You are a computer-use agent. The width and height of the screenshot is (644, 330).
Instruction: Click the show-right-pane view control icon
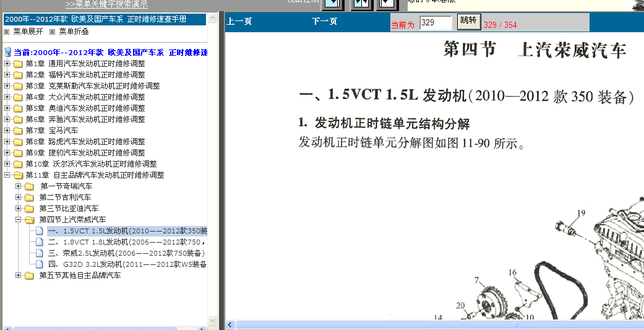point(333,4)
